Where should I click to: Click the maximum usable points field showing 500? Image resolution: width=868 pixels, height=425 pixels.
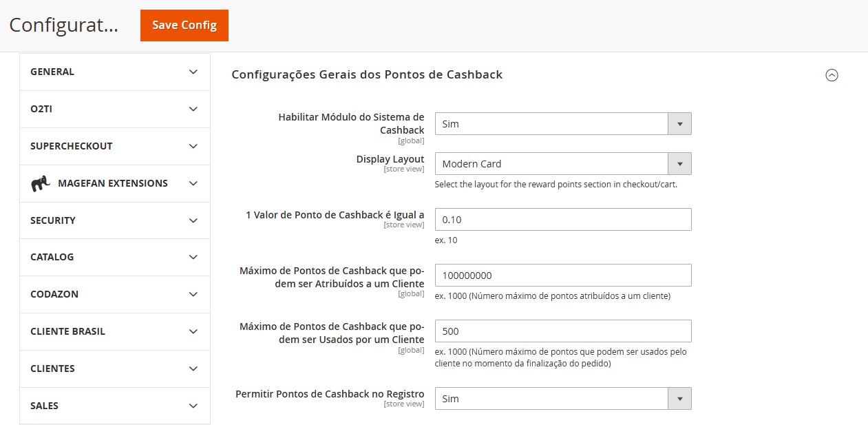(563, 331)
